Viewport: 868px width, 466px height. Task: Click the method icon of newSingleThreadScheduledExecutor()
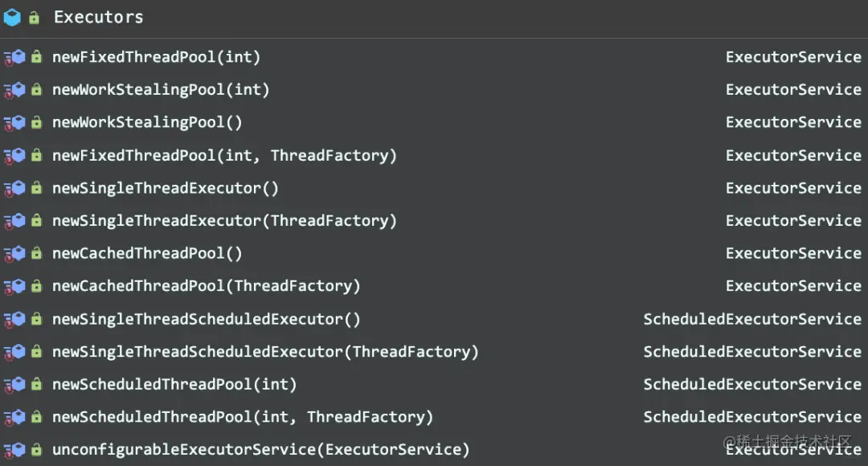tap(15, 319)
